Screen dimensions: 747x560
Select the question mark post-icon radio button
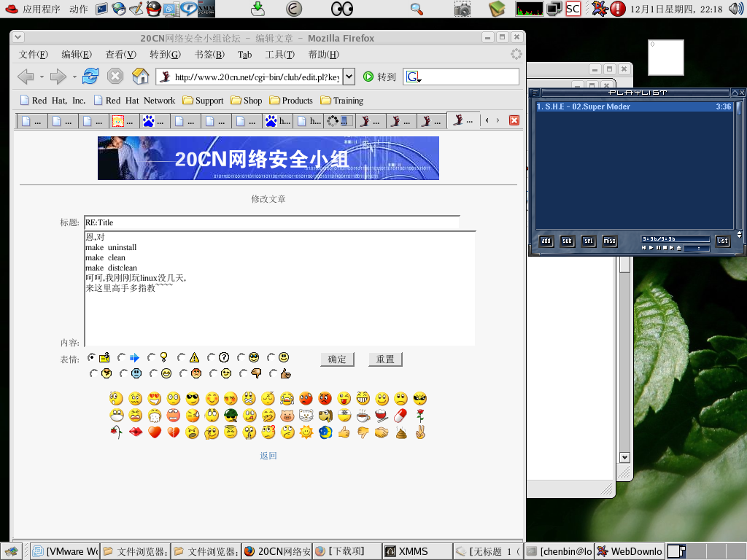click(212, 357)
